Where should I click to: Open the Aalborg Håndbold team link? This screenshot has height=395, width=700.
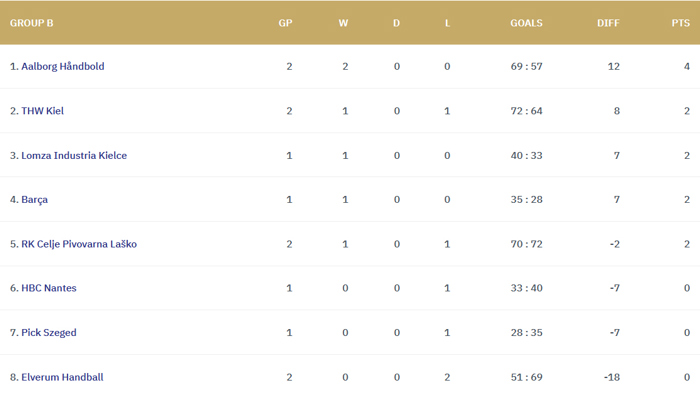tap(62, 67)
